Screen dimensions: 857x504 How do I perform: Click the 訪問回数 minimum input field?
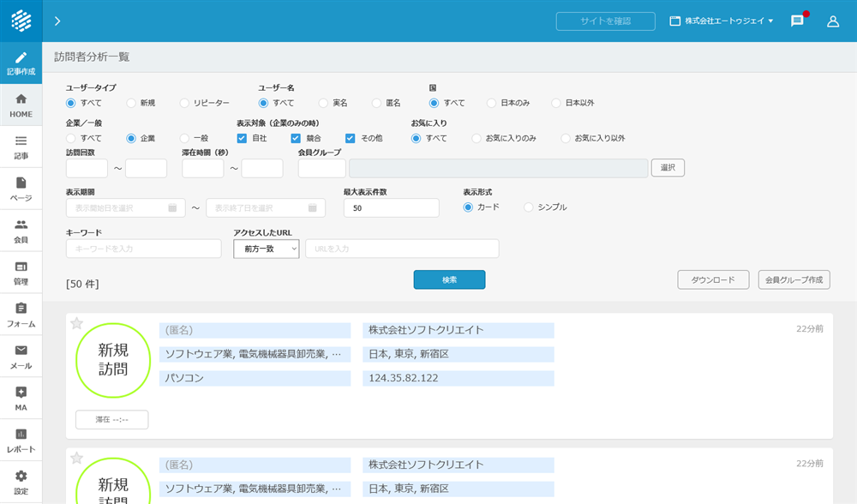click(x=87, y=168)
